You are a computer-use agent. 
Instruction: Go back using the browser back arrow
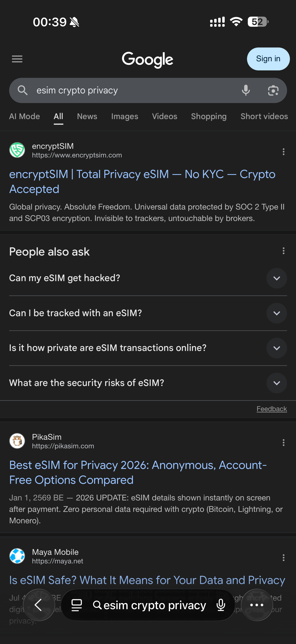point(39,605)
